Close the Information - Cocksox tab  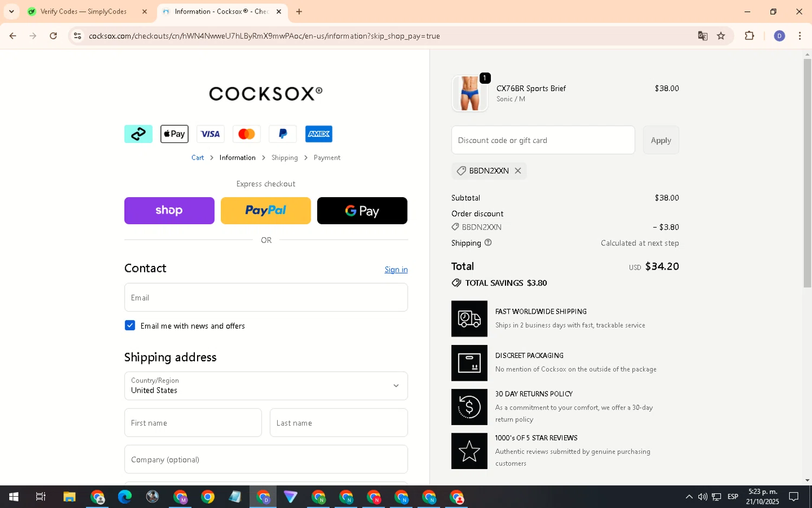(279, 11)
